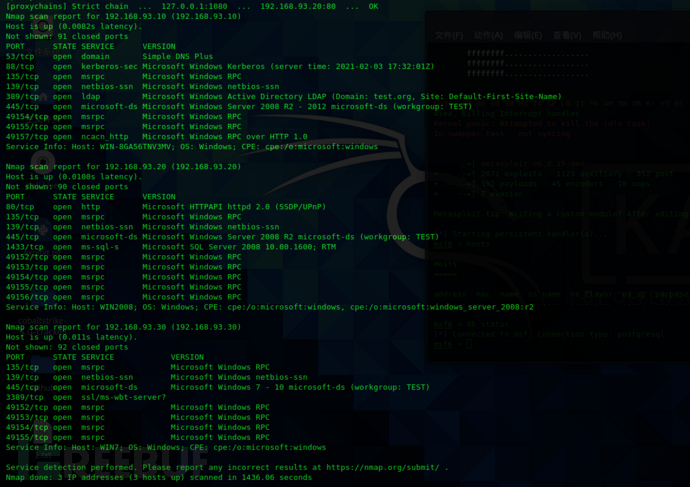Click the 'ldap' service name

coord(91,96)
